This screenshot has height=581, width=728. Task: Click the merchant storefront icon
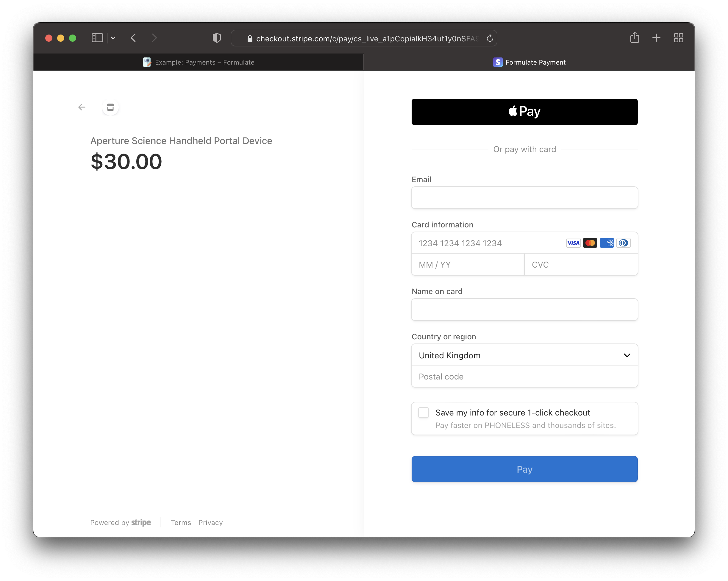coord(110,107)
